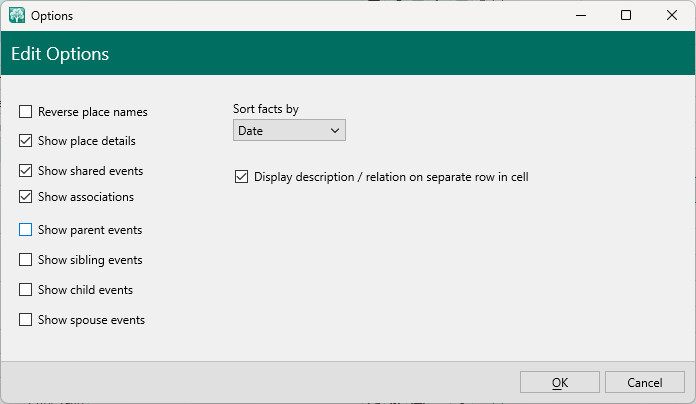Expand the Sort facts by dropdown arrow
Viewport: 696px width, 404px height.
pos(334,131)
